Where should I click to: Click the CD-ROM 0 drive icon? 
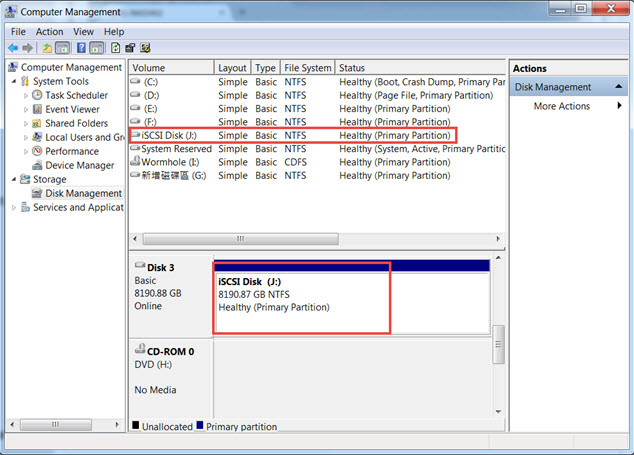point(139,352)
